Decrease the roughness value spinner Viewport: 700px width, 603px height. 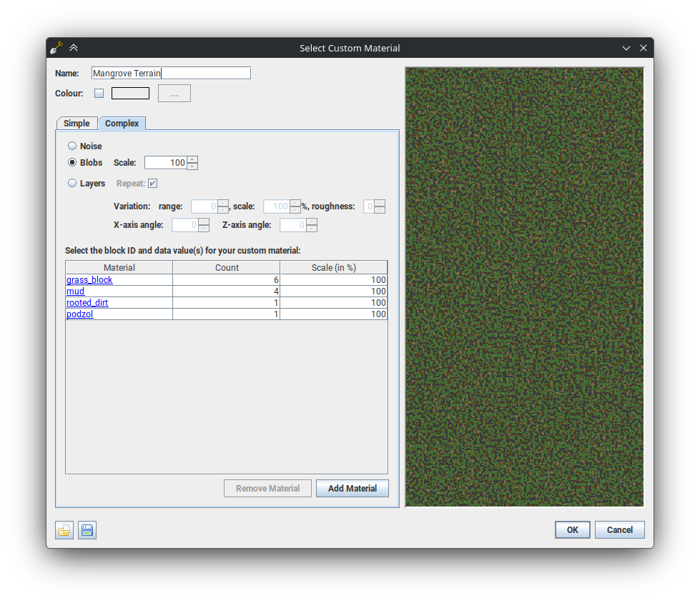[x=379, y=209]
